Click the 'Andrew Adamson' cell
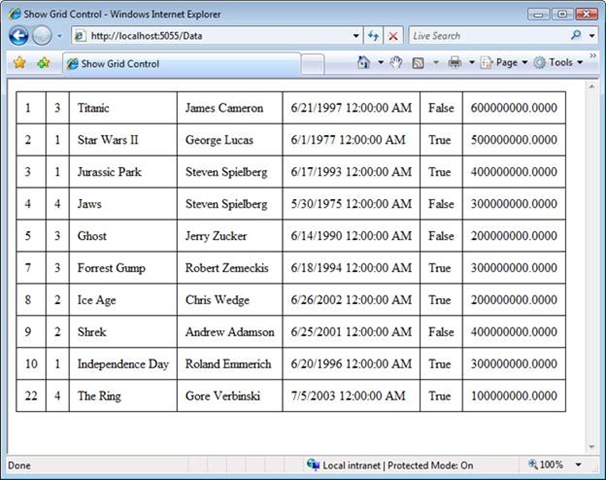The height and width of the screenshot is (480, 606). 230,332
